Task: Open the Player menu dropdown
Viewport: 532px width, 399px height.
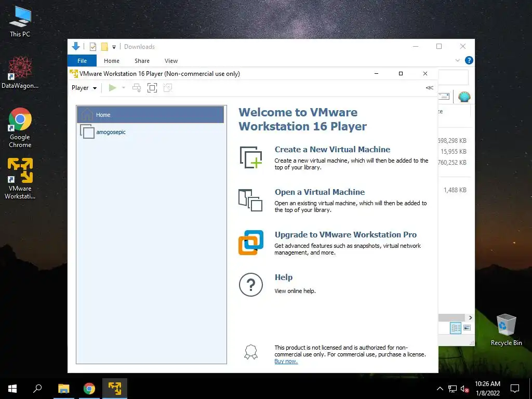Action: pos(84,88)
